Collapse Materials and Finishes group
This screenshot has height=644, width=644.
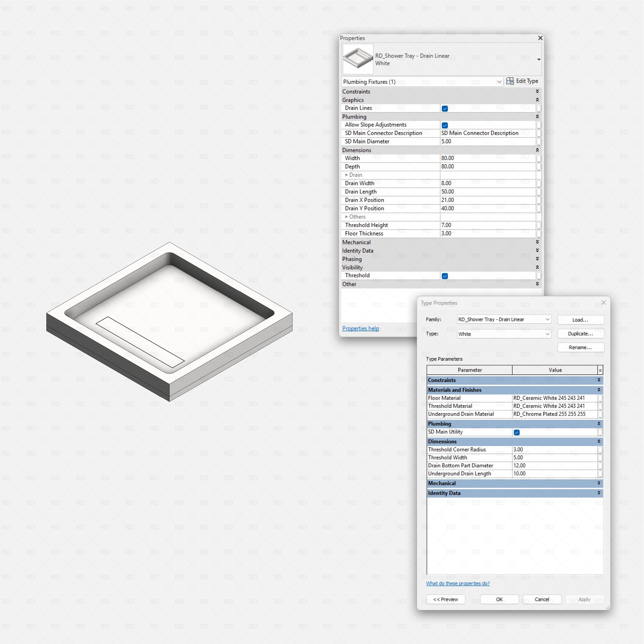coord(599,390)
